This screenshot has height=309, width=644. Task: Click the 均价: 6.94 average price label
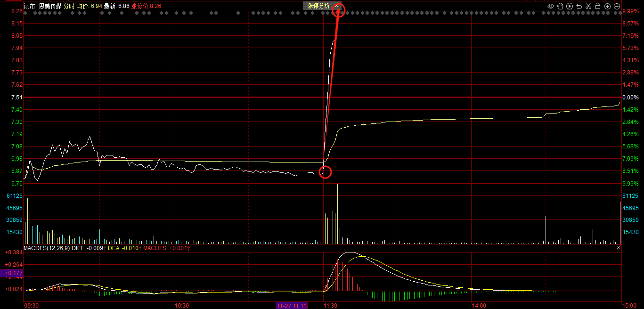coord(90,6)
